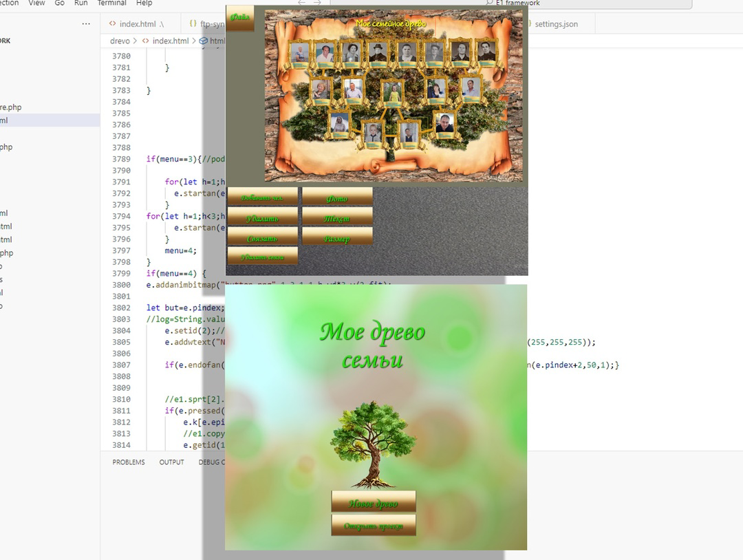The width and height of the screenshot is (743, 560).
Task: Click the Мое семейное древо title text
Action: click(x=391, y=23)
